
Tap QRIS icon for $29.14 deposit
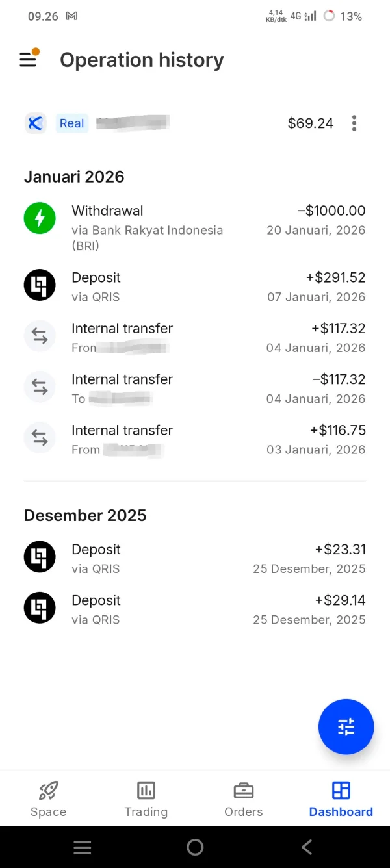[x=40, y=608]
